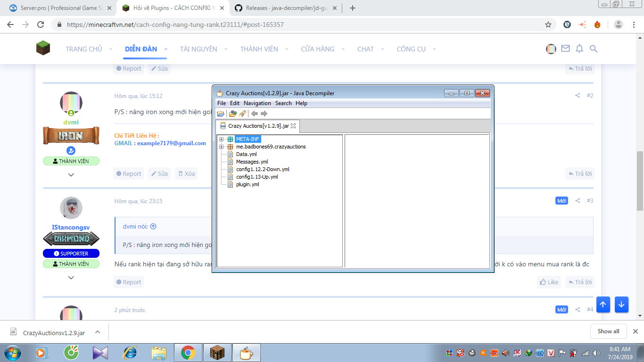Click the Minecraft grass block site logo
This screenshot has width=644, height=362.
43,48
